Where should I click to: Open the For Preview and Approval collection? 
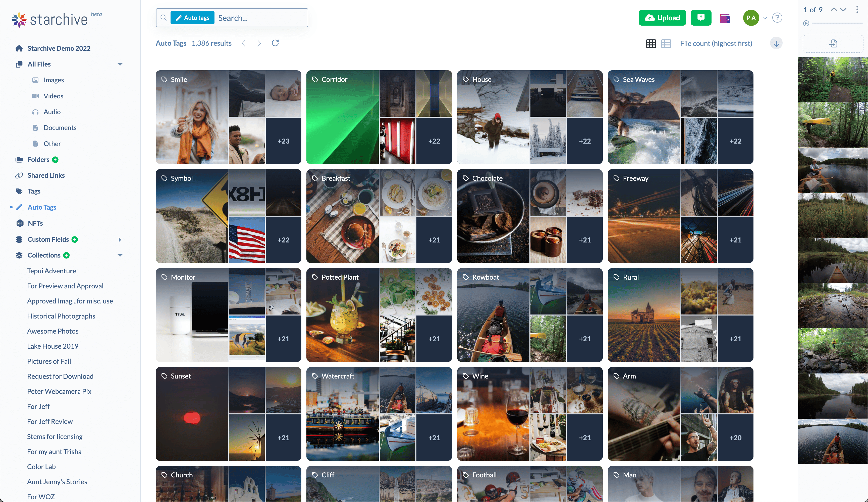(65, 286)
